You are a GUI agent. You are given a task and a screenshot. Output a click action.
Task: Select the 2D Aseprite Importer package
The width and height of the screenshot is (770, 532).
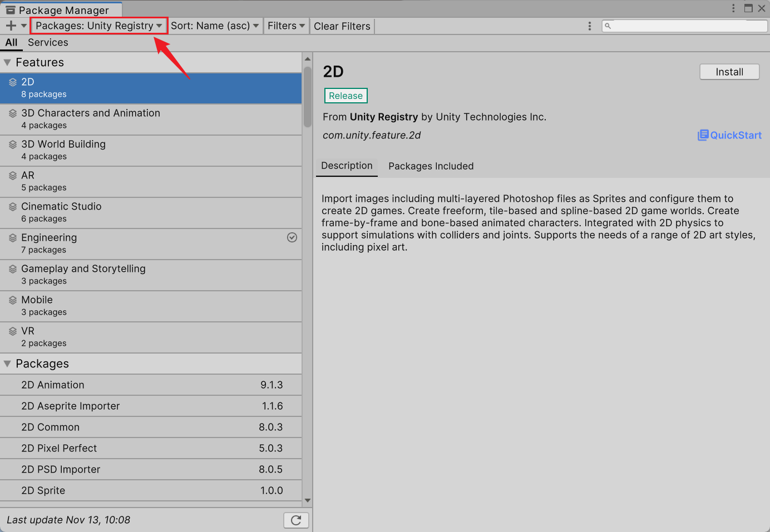151,406
